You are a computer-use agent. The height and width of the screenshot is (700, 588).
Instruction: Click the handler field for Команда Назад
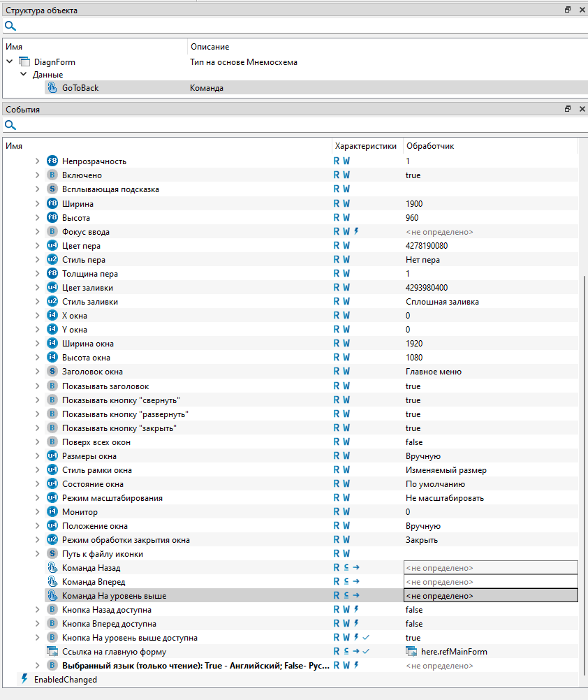coord(490,568)
